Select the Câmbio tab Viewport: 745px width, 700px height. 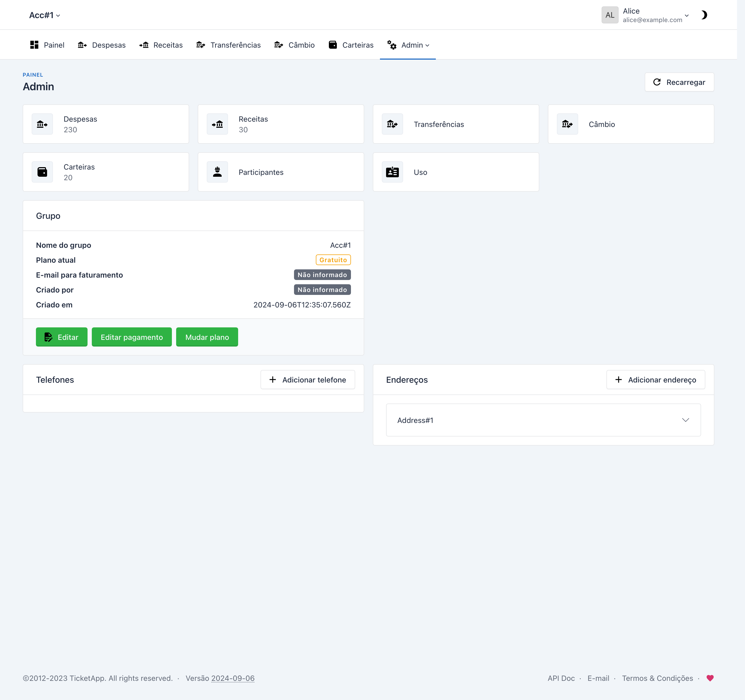(x=294, y=45)
